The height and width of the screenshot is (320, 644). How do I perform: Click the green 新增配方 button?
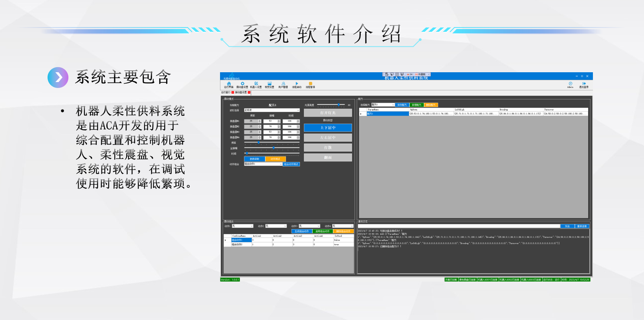pos(416,105)
